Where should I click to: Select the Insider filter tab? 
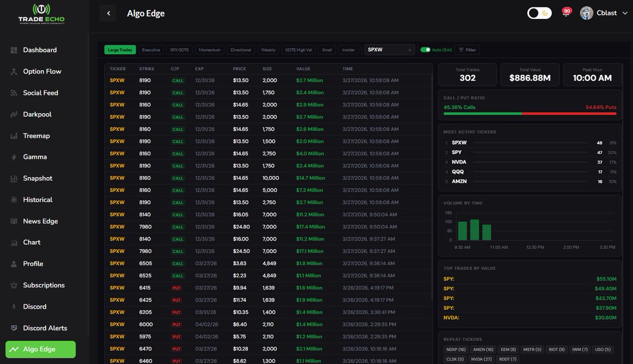[349, 50]
